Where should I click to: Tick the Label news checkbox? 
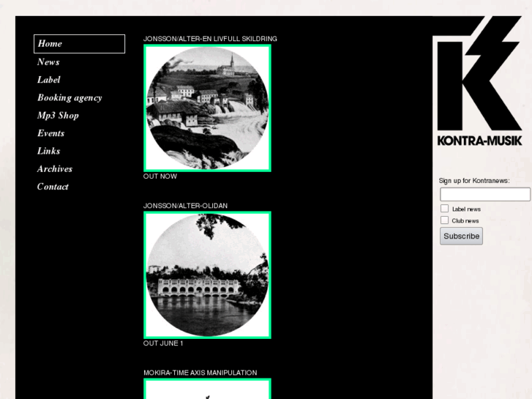point(444,209)
